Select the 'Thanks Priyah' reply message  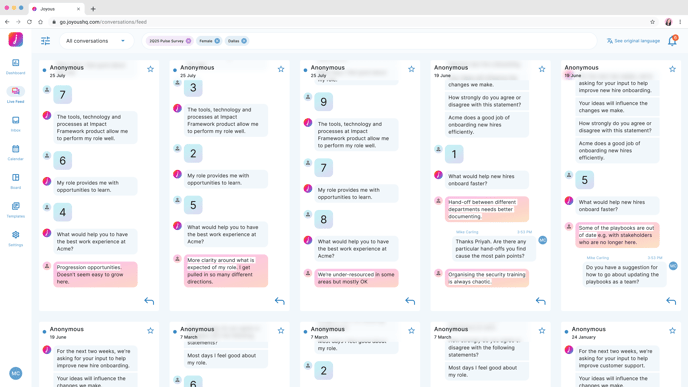(494, 248)
